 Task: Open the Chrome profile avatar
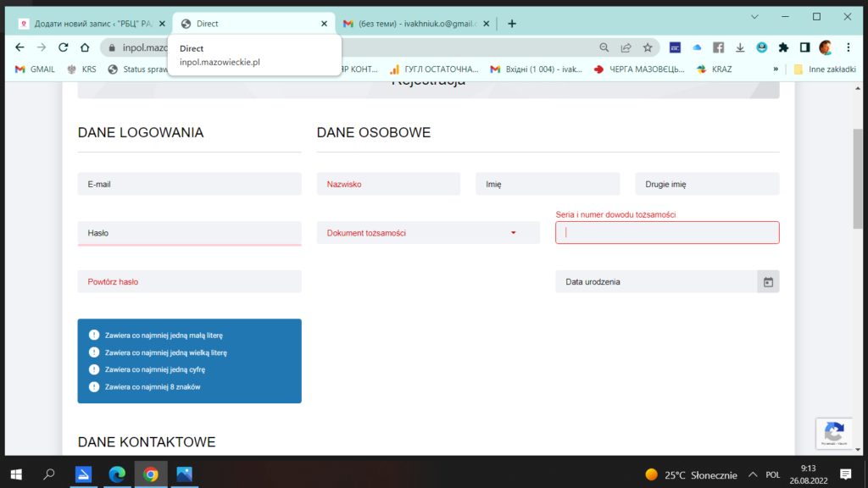826,47
